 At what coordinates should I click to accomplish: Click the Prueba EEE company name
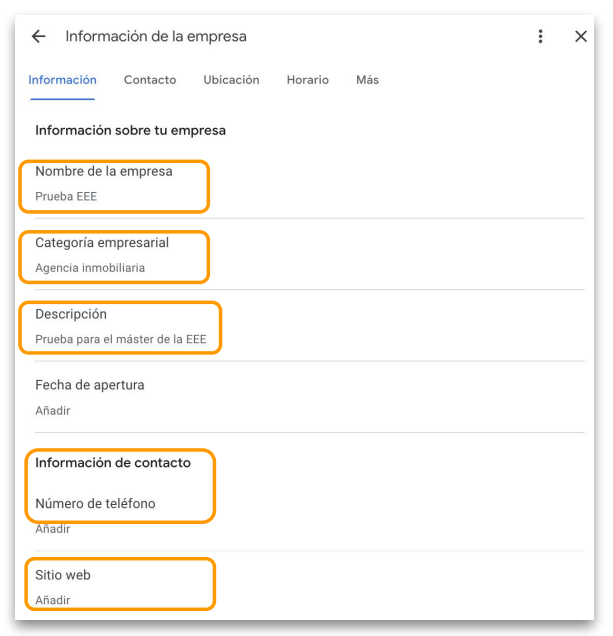[x=66, y=197]
